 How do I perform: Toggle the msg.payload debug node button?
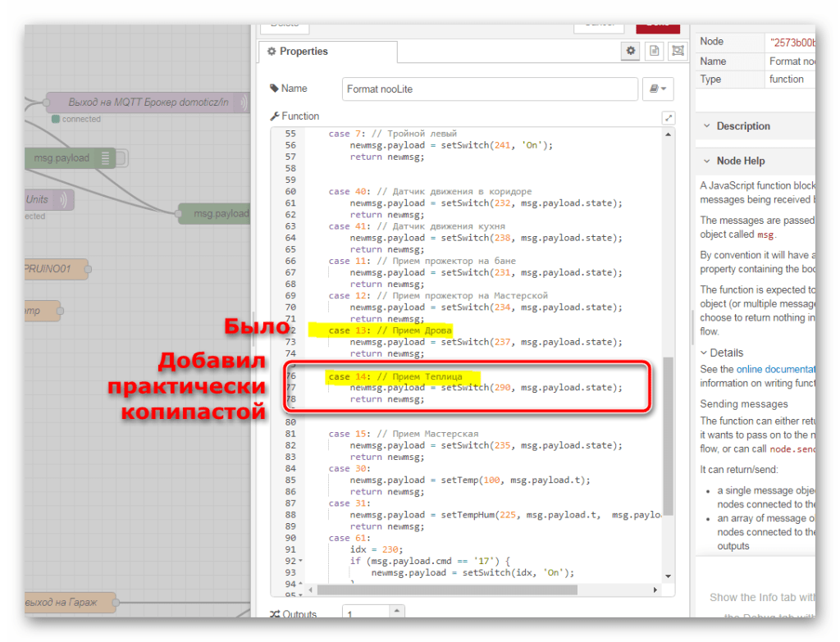click(x=122, y=158)
